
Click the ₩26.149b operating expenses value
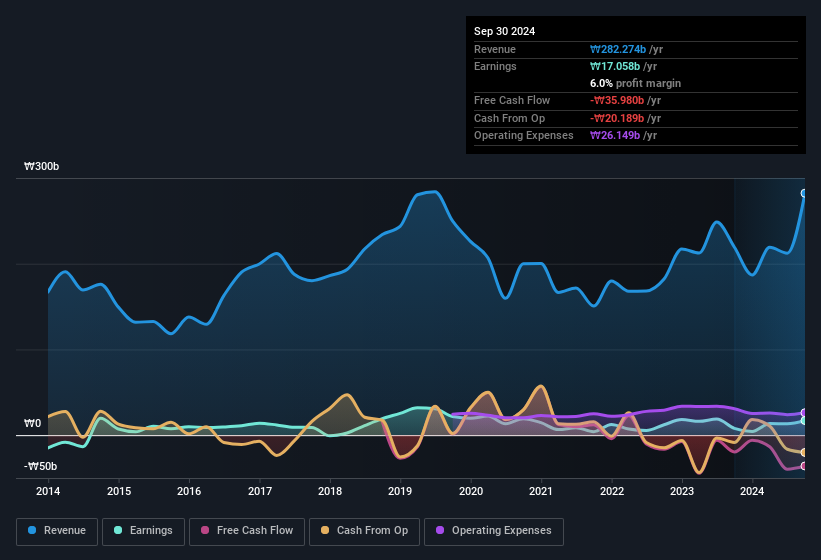(615, 135)
